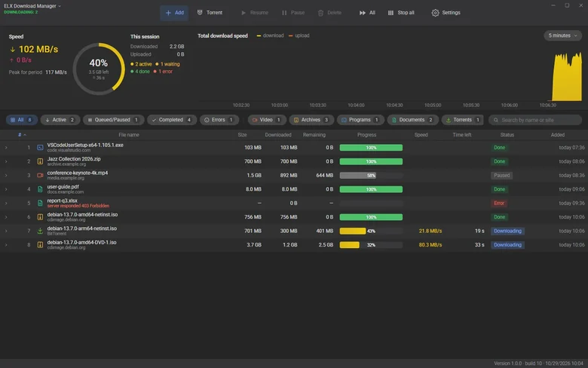Sort by Status column header
The width and height of the screenshot is (588, 368).
click(507, 135)
